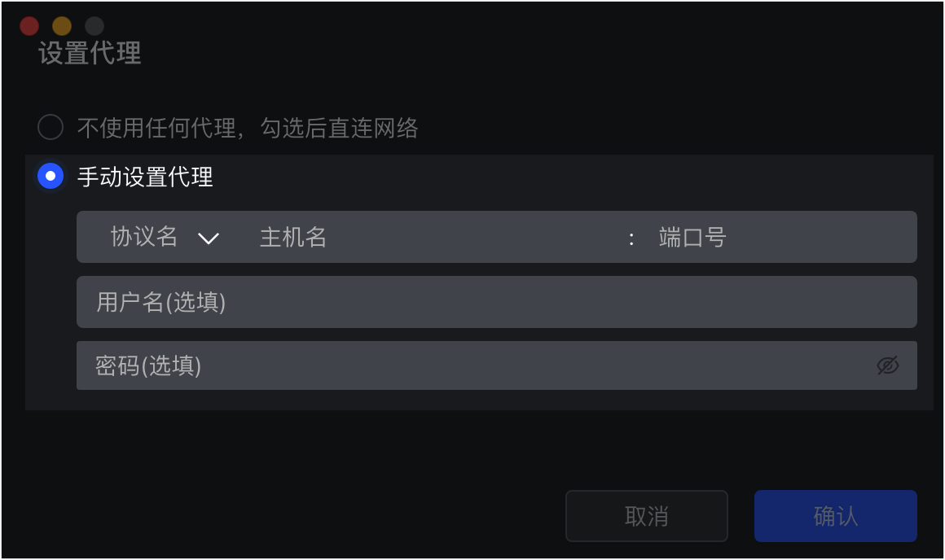Viewport: 945px width, 560px height.
Task: Click the gray zoom button in the corner
Action: click(94, 25)
